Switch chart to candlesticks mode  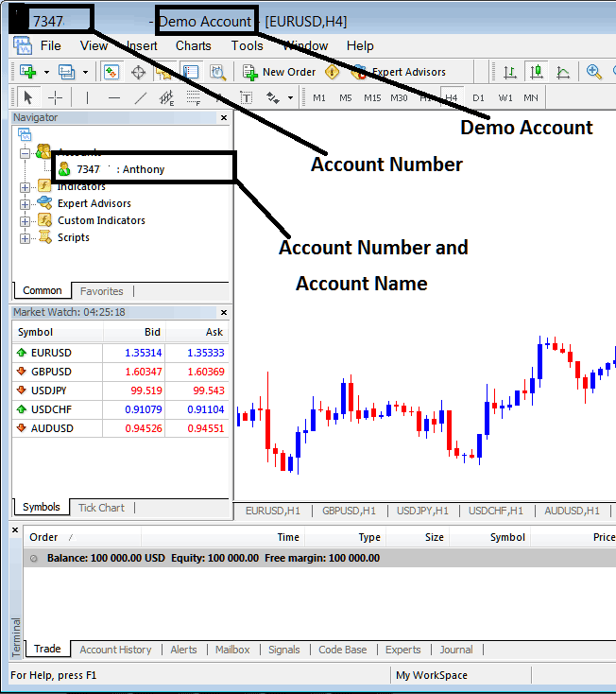point(537,72)
